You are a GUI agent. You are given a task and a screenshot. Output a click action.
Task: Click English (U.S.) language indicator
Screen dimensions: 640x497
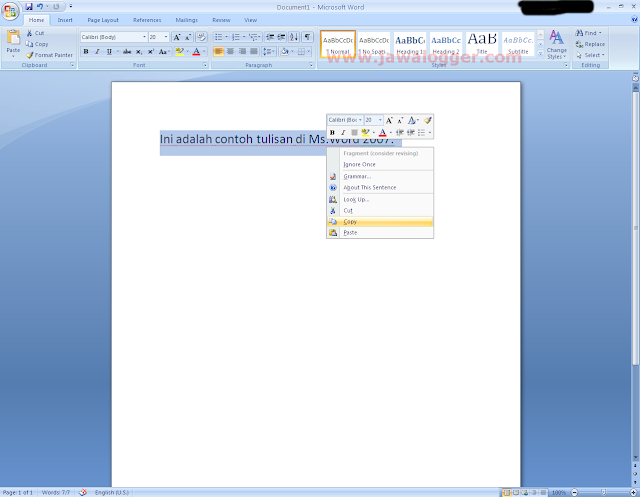tap(111, 493)
